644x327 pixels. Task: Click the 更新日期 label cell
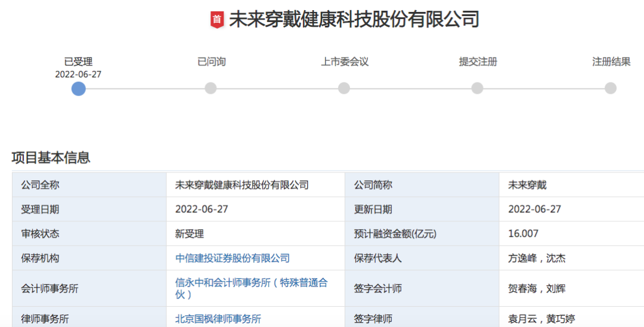pyautogui.click(x=422, y=209)
